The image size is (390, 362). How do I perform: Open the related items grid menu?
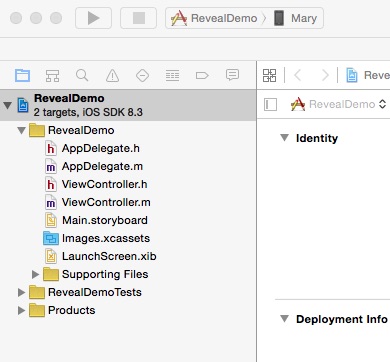pos(269,75)
